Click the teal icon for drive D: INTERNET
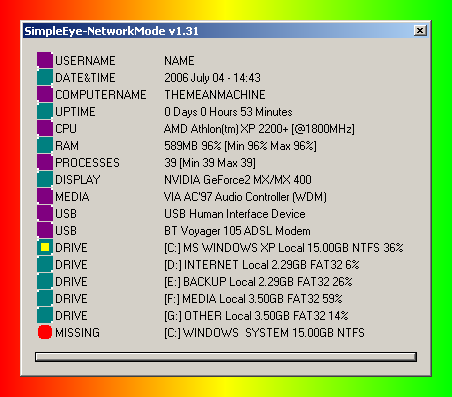The width and height of the screenshot is (452, 397). (x=45, y=264)
